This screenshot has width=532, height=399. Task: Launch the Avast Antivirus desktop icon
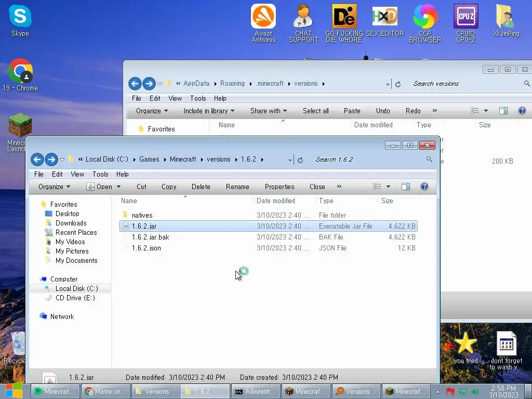[x=263, y=23]
